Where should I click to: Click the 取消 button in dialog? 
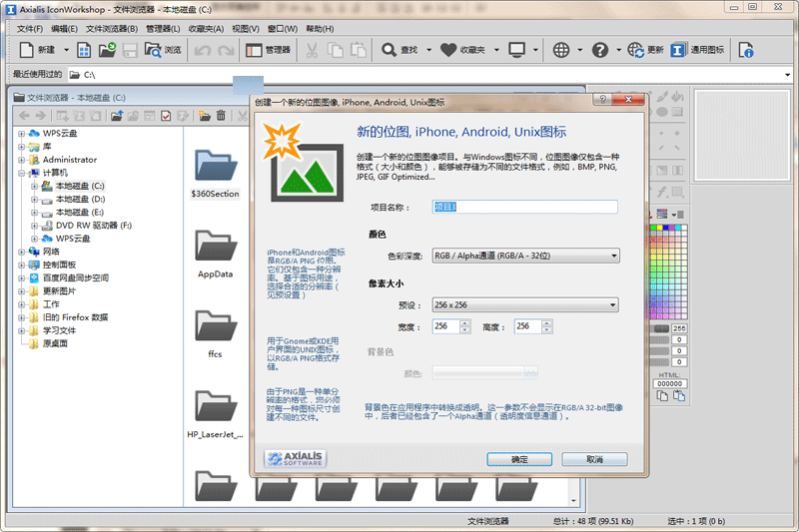[x=594, y=459]
